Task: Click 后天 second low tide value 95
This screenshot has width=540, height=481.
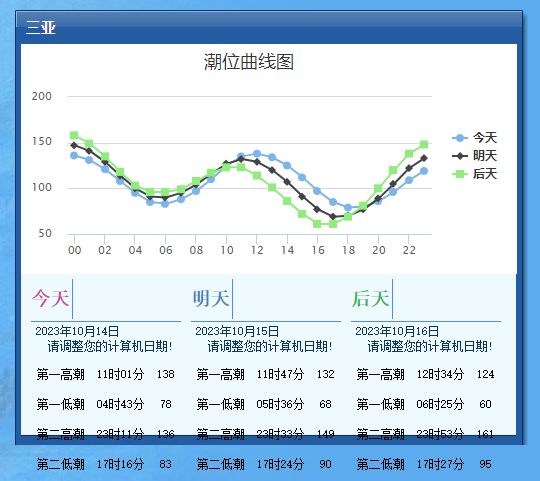Action: [x=486, y=464]
